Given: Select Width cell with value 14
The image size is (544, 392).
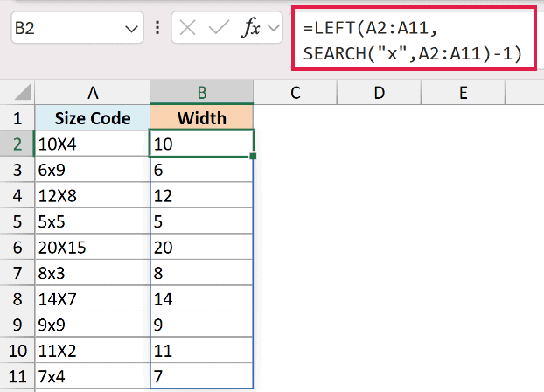Looking at the screenshot, I should click(x=201, y=298).
